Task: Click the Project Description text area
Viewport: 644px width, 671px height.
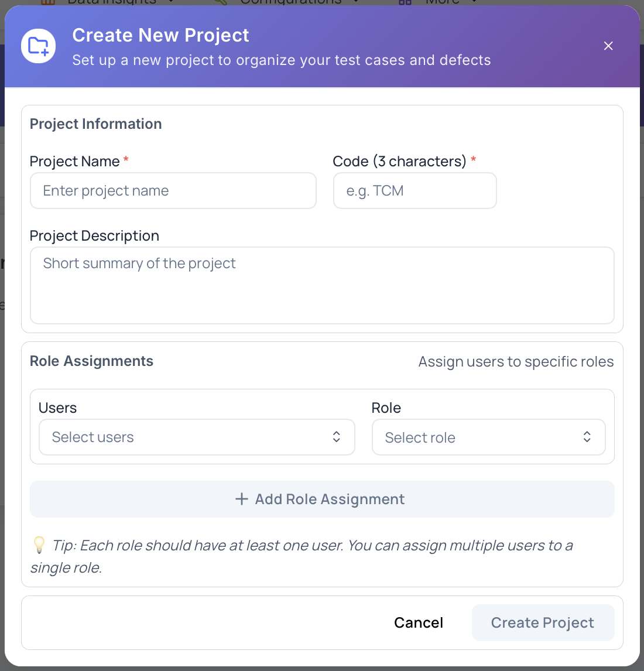Action: click(x=322, y=286)
